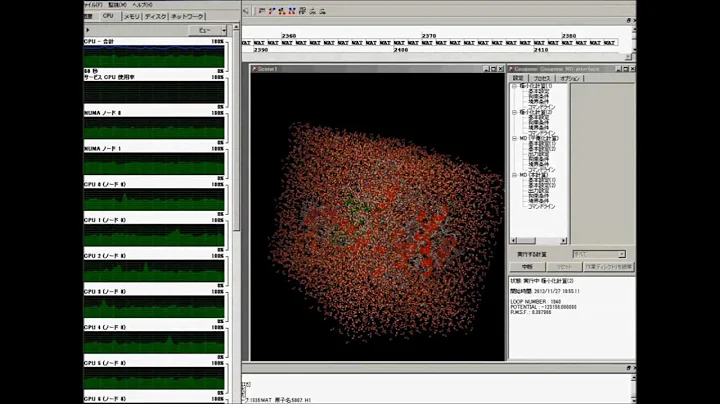This screenshot has height=404, width=720.
Task: Click the POTENTIAL value line
Action: [x=543, y=307]
